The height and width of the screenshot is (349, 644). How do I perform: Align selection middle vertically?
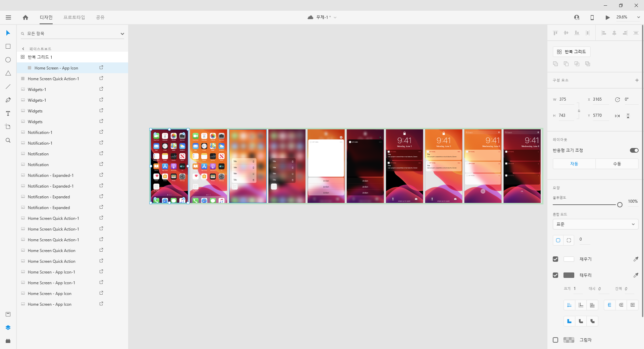coord(566,33)
